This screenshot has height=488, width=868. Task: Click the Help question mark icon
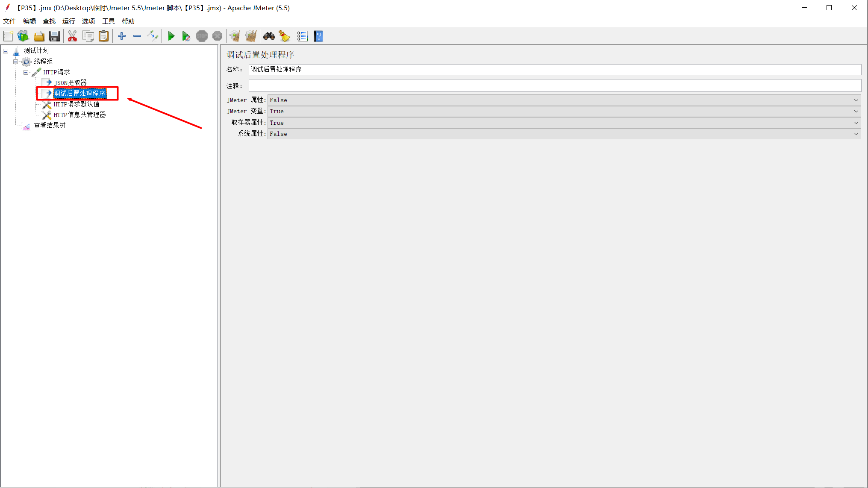point(318,36)
